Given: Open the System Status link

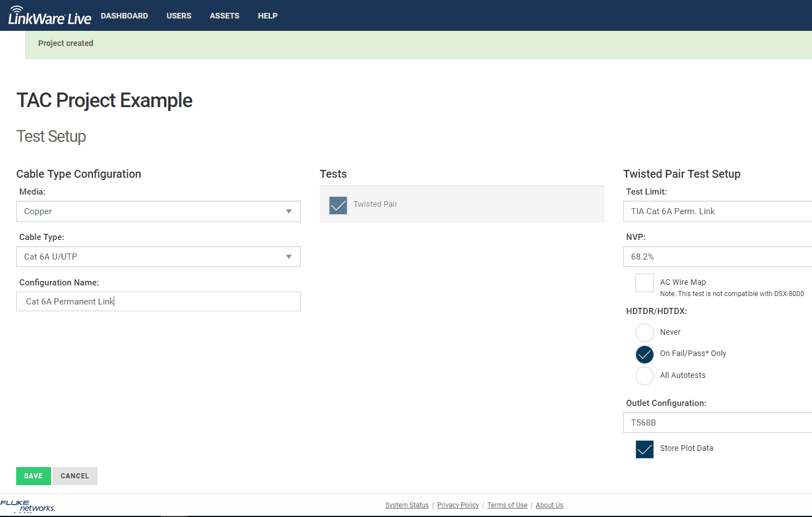Looking at the screenshot, I should (407, 505).
